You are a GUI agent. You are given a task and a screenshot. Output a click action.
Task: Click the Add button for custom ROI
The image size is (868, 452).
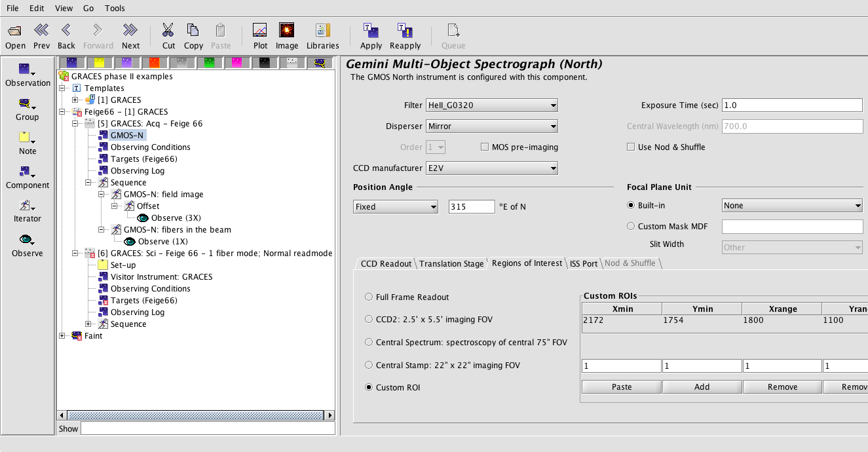click(x=702, y=386)
